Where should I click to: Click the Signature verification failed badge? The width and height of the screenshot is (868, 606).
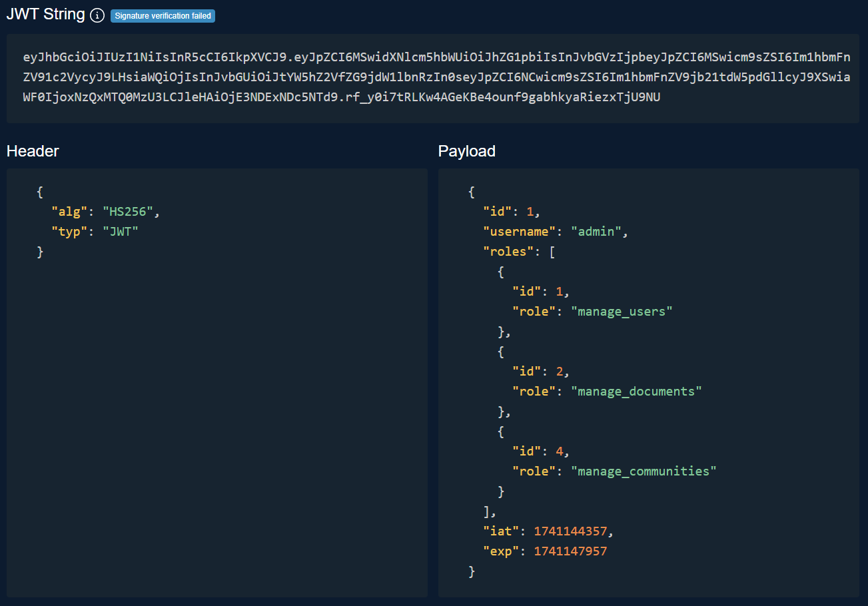pos(163,16)
